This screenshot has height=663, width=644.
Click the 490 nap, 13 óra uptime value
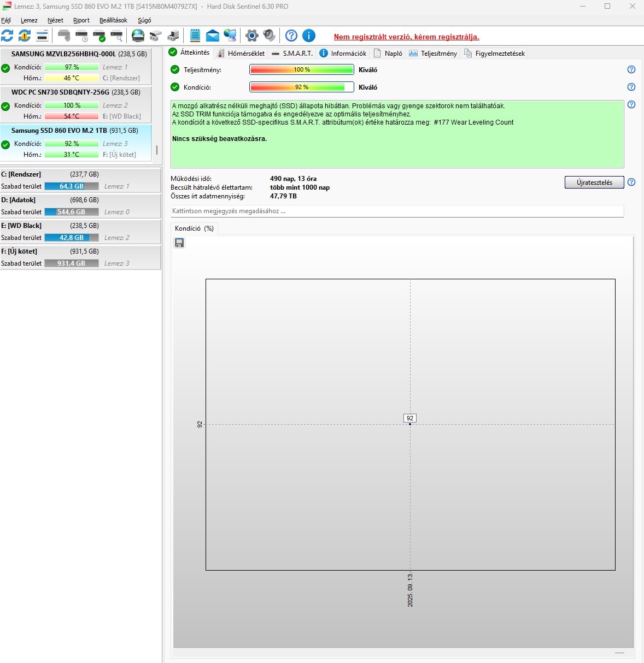tap(293, 179)
